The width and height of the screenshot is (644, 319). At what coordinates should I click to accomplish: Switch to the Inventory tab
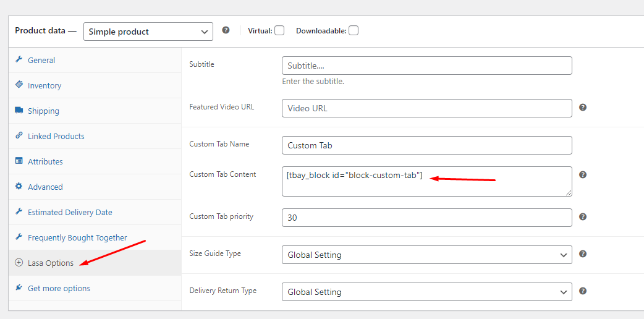tap(44, 86)
